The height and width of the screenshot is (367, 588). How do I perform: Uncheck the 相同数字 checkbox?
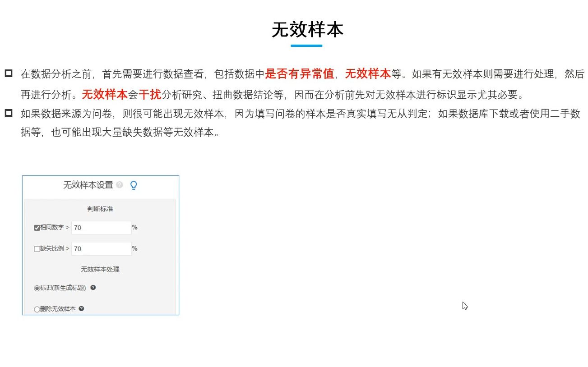pyautogui.click(x=37, y=227)
